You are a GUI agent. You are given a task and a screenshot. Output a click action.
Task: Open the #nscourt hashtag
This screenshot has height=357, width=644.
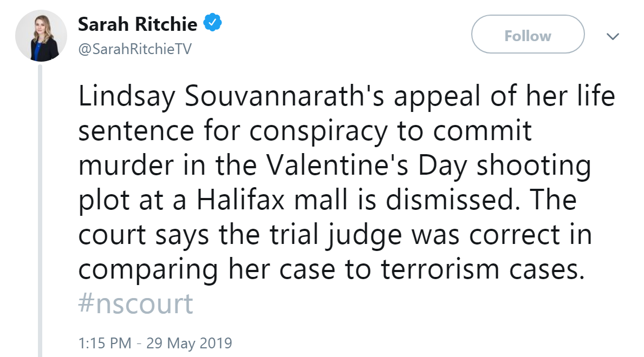[135, 305]
